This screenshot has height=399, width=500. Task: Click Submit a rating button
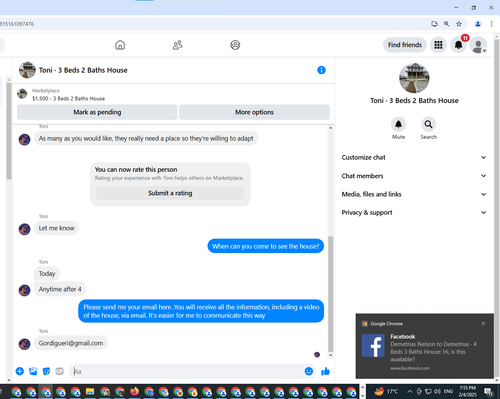point(170,193)
